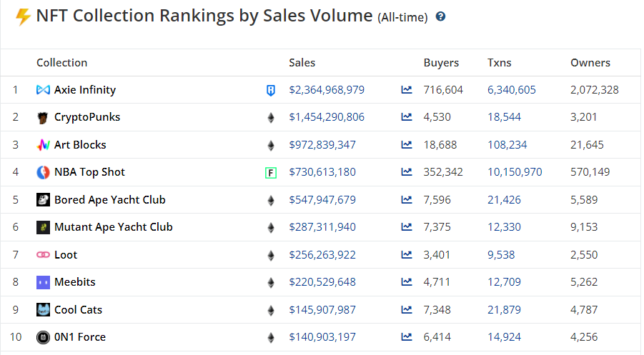
Task: Click the Ronin blockchain icon for Axie Infinity
Action: click(x=271, y=90)
